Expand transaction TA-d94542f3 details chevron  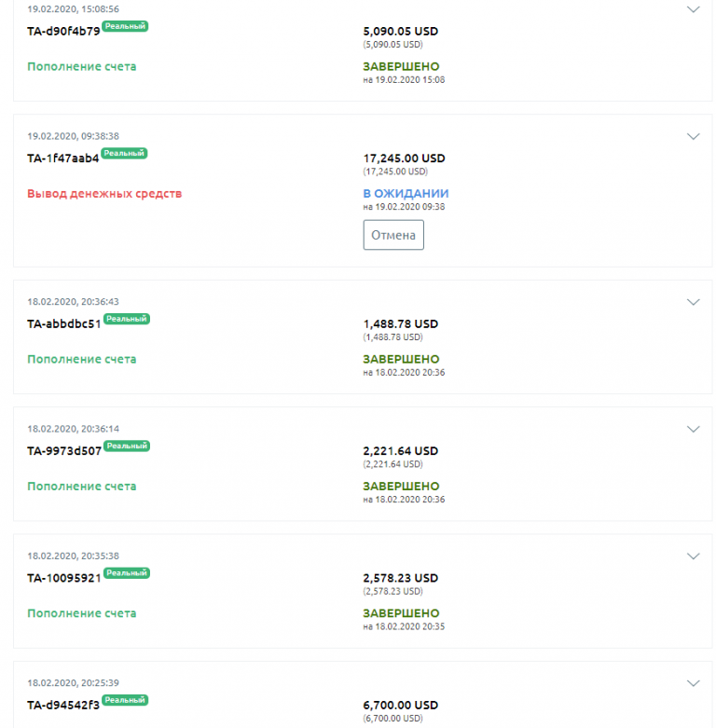(693, 683)
